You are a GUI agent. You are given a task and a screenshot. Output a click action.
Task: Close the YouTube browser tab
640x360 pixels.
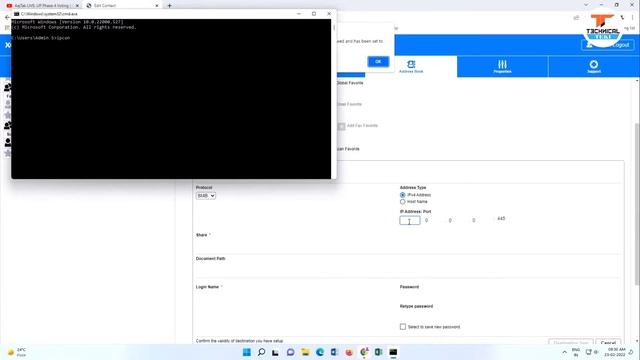(77, 6)
